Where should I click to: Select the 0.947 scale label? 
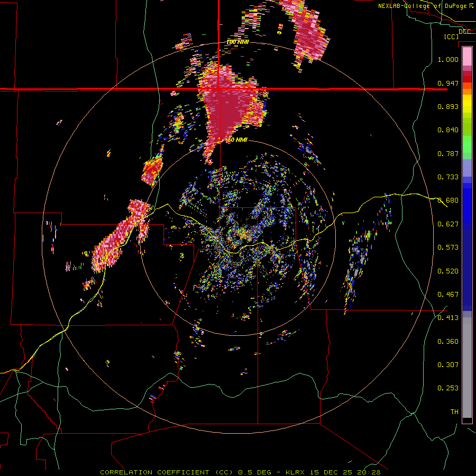click(448, 83)
